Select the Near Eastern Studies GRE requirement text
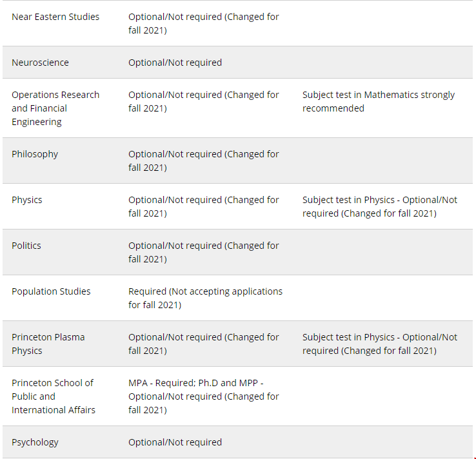 204,23
